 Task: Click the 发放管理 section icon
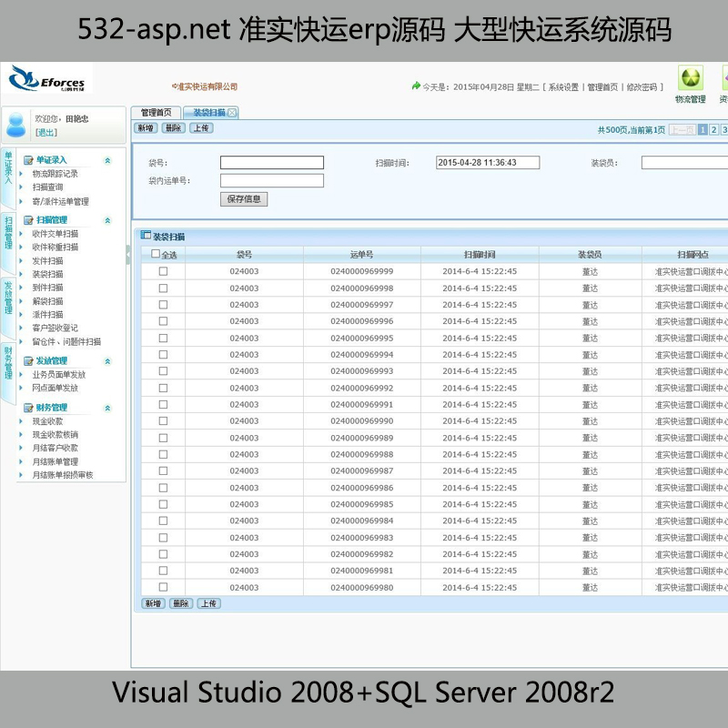28,360
